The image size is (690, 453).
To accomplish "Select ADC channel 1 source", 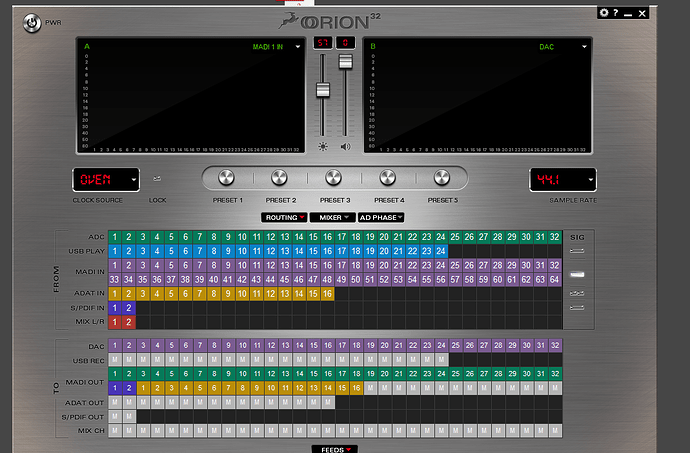I will [x=115, y=237].
